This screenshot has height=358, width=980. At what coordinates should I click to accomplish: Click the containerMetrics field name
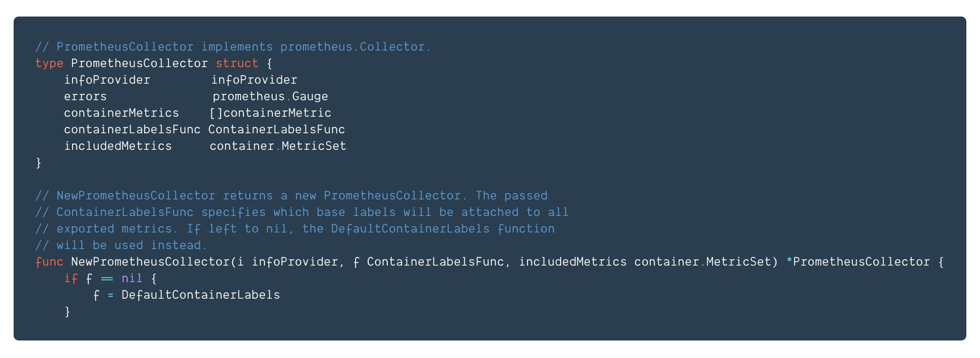coord(122,113)
